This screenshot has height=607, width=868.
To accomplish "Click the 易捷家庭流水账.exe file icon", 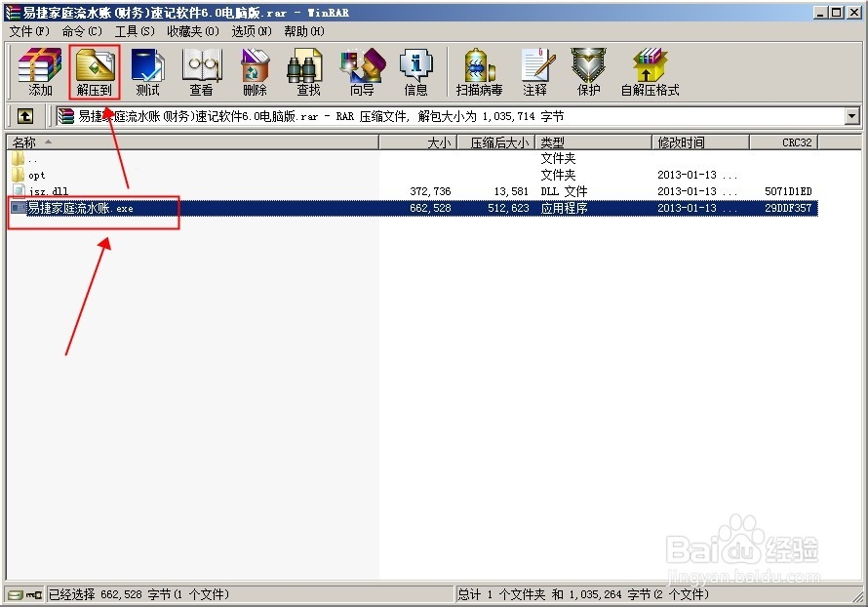I will [19, 208].
